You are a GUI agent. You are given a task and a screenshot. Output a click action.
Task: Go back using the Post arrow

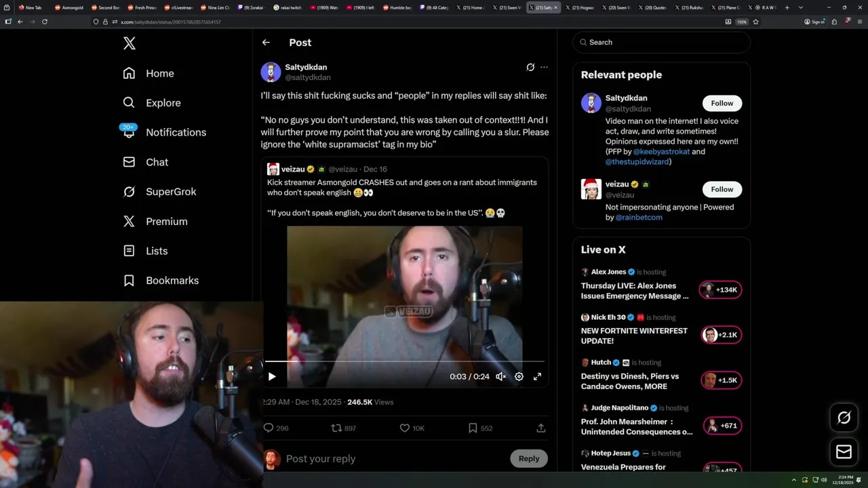pos(266,42)
